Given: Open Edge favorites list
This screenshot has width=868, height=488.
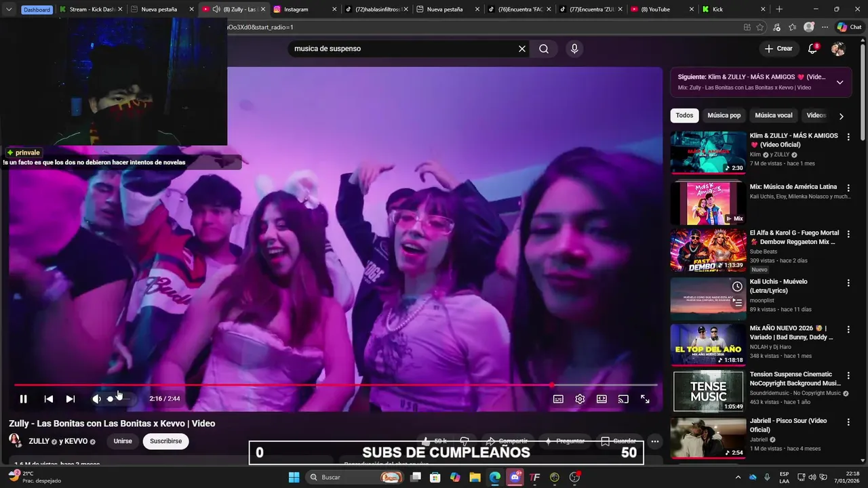Looking at the screenshot, I should point(792,27).
